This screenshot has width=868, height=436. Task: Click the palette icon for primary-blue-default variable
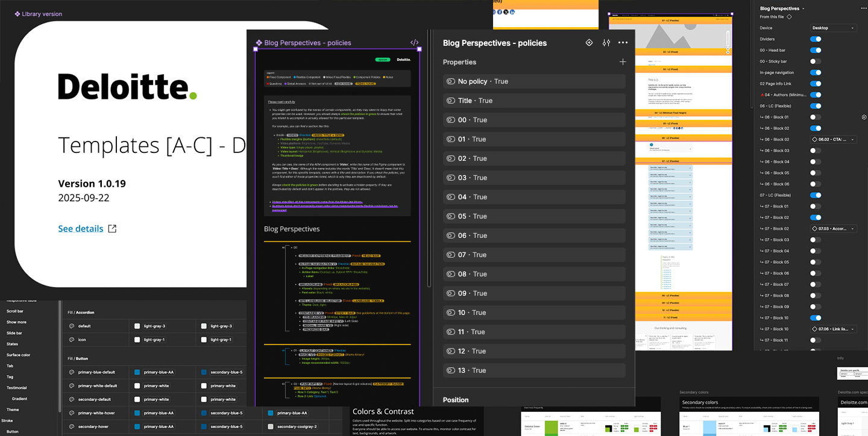72,372
